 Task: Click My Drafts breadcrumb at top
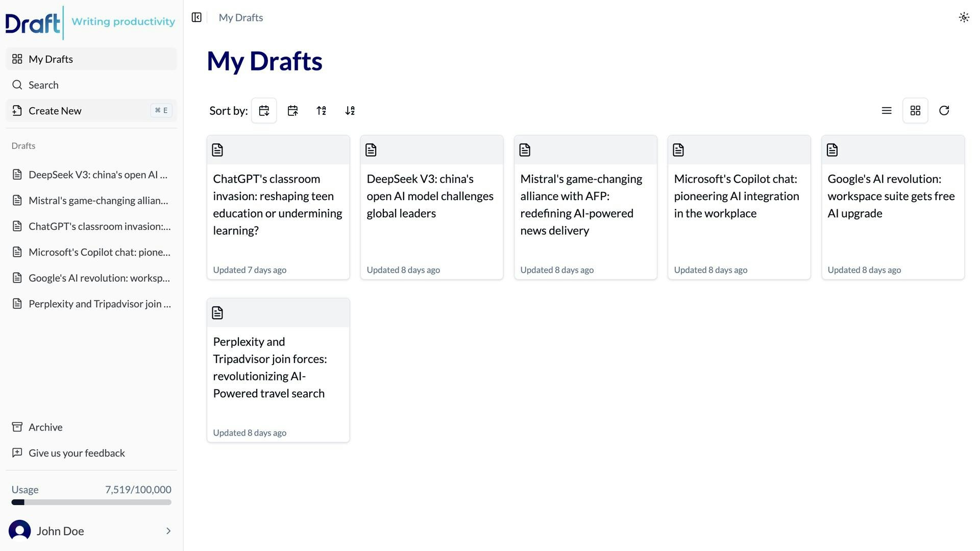(241, 17)
